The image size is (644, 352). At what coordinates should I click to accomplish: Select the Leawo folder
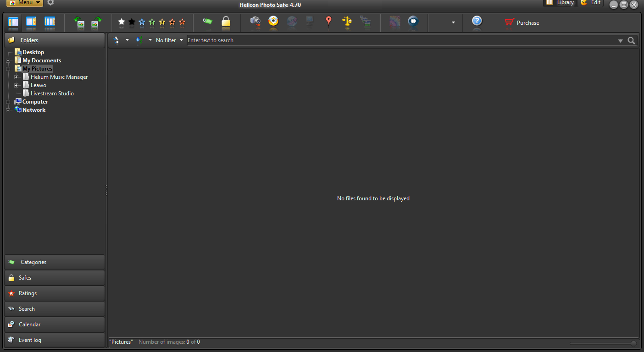[x=39, y=85]
